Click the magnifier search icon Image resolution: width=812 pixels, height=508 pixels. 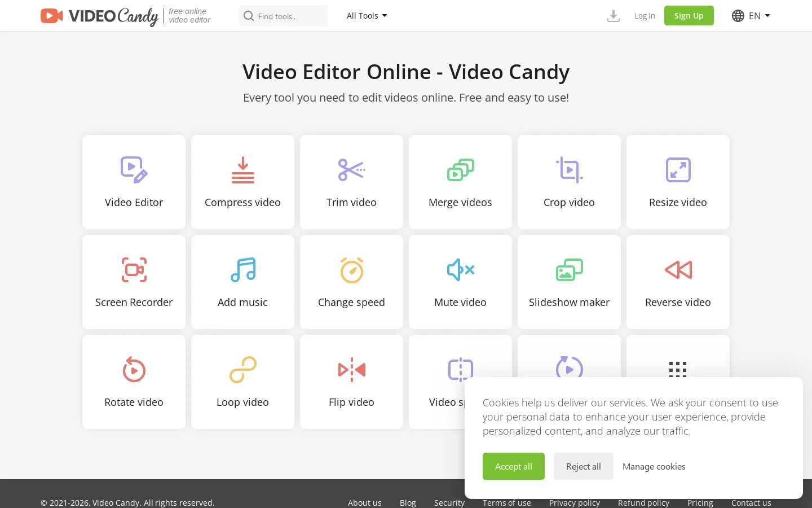(x=249, y=16)
